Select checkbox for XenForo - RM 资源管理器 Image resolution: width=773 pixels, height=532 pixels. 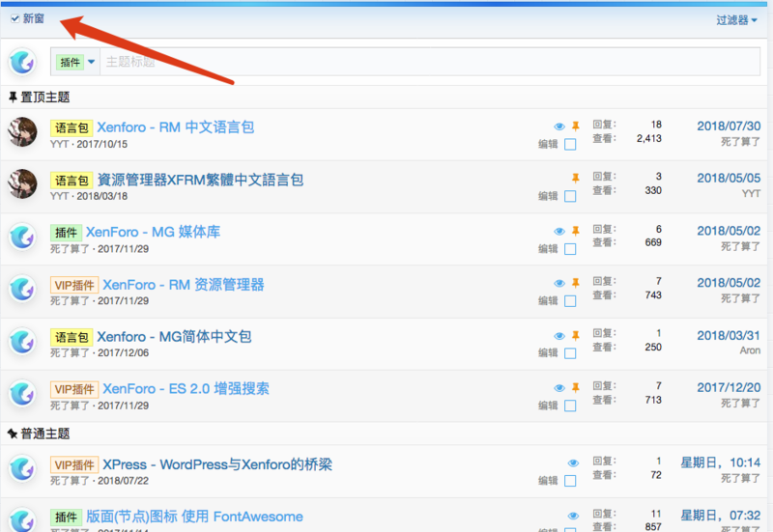tap(570, 301)
